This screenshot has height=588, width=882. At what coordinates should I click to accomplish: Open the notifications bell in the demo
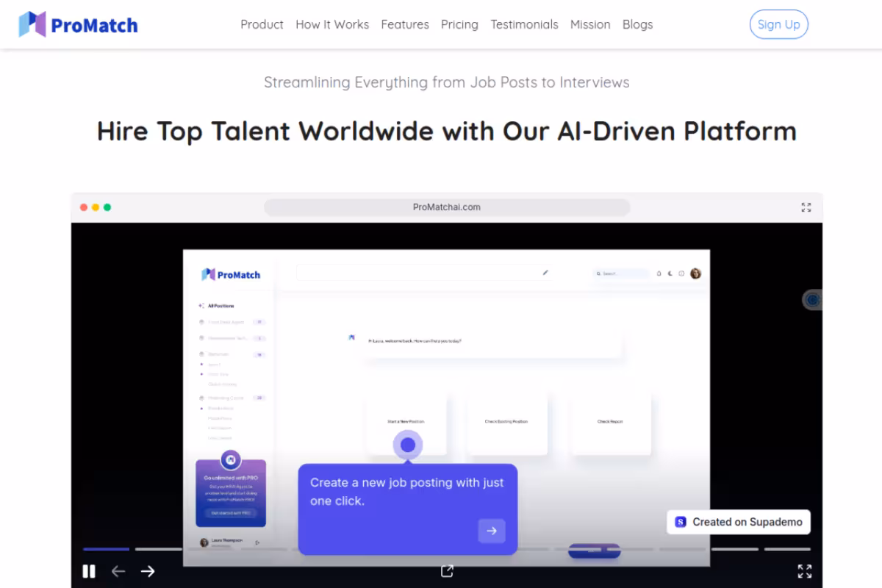(659, 273)
